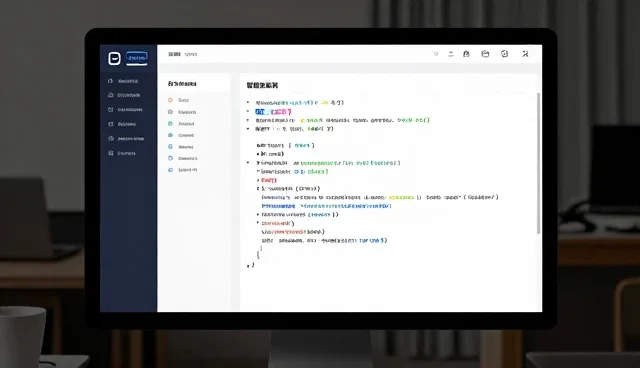Select the last blue-icon entry in list panel
Image resolution: width=640 pixels, height=368 pixels.
click(x=183, y=170)
